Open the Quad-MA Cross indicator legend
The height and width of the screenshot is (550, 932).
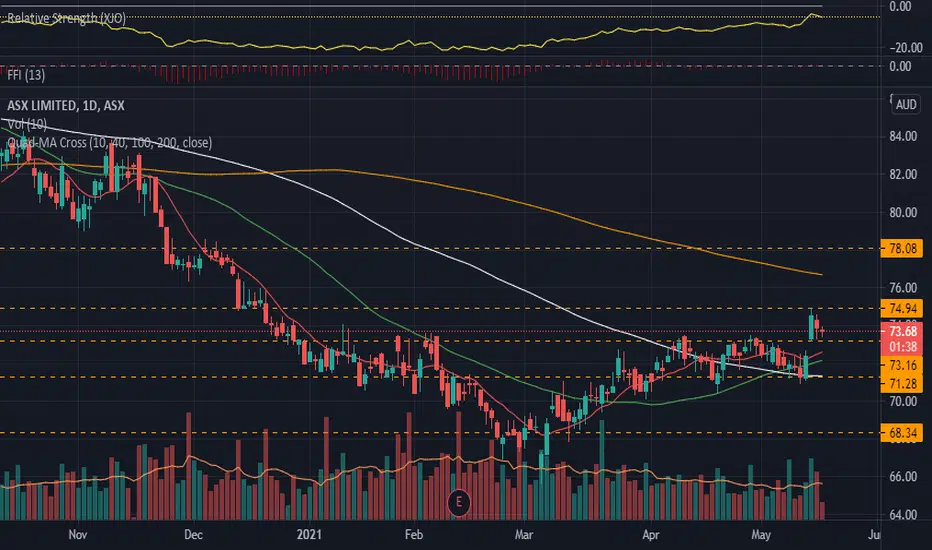[109, 143]
